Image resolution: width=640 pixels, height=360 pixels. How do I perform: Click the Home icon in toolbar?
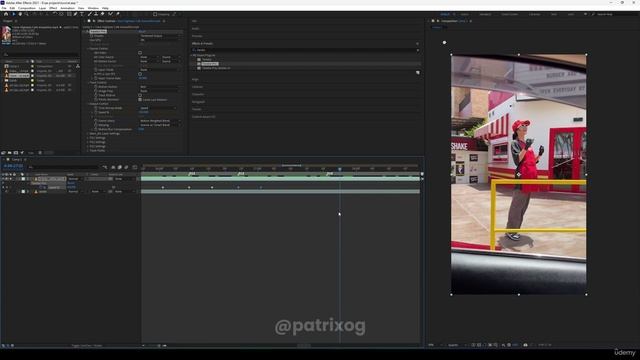6,14
